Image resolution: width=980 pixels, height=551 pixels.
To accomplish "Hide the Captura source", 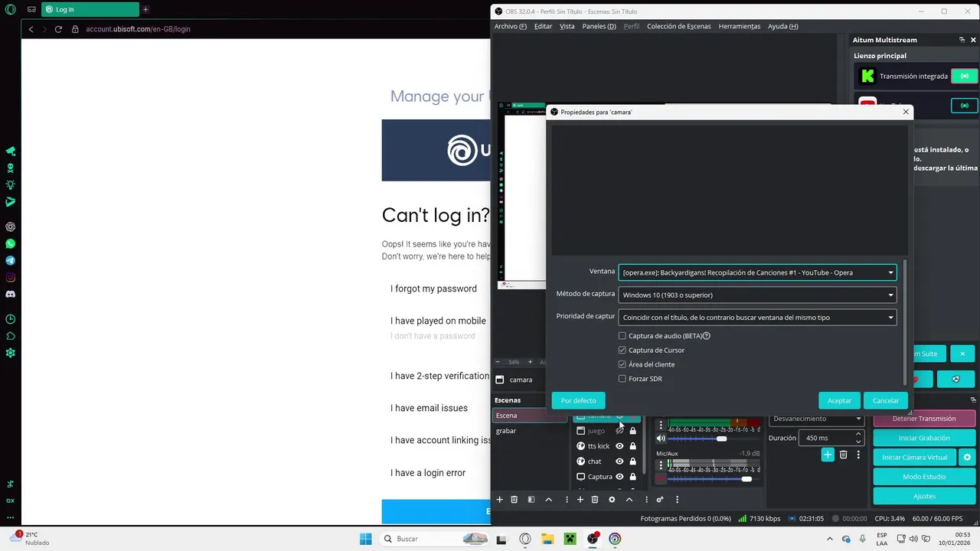I will pos(620,477).
